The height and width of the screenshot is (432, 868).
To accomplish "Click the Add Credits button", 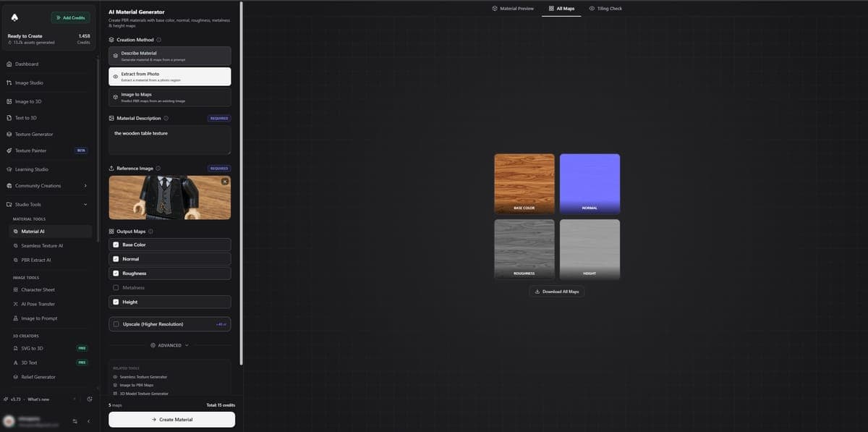I will 71,17.
